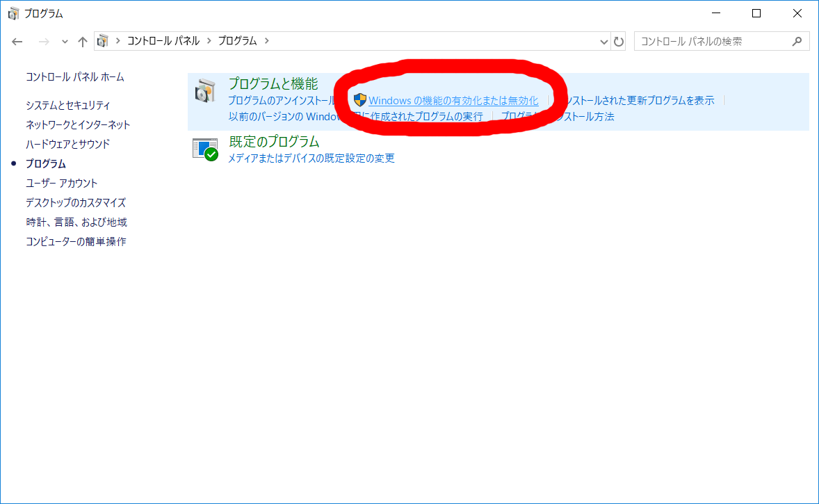
Task: Click the search magnifier icon
Action: point(797,41)
